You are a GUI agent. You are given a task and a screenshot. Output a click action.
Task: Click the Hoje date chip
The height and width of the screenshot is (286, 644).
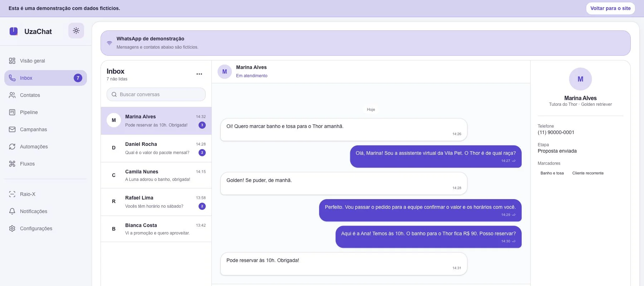point(371,109)
